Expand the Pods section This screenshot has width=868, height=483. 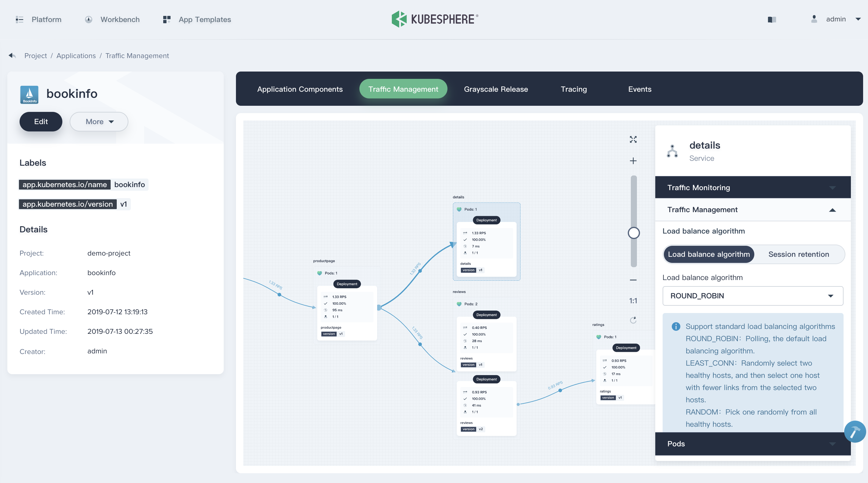pyautogui.click(x=752, y=444)
